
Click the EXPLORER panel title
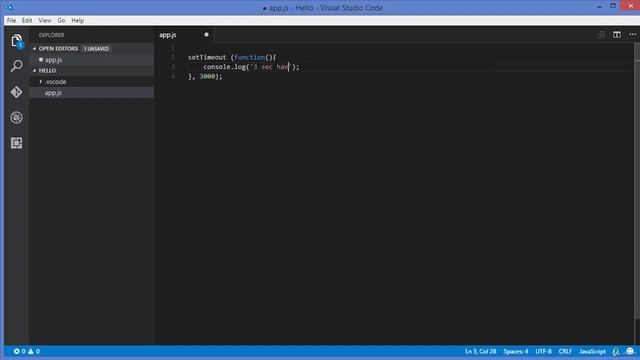pos(51,35)
